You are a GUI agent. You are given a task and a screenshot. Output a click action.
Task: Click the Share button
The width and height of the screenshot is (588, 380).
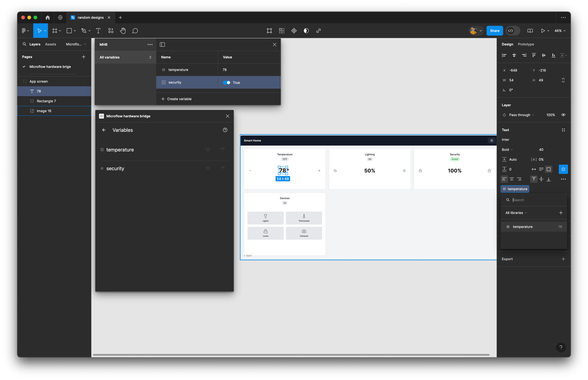coord(495,31)
